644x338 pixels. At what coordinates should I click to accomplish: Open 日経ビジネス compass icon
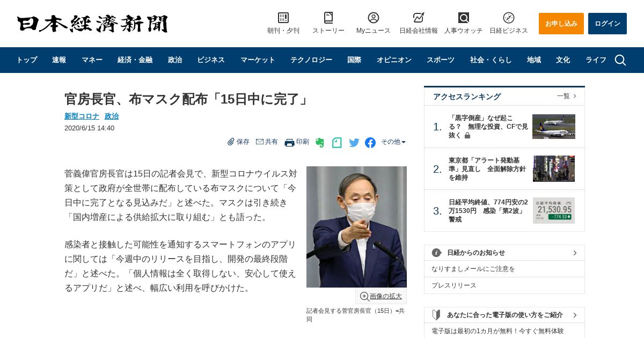coord(509,18)
